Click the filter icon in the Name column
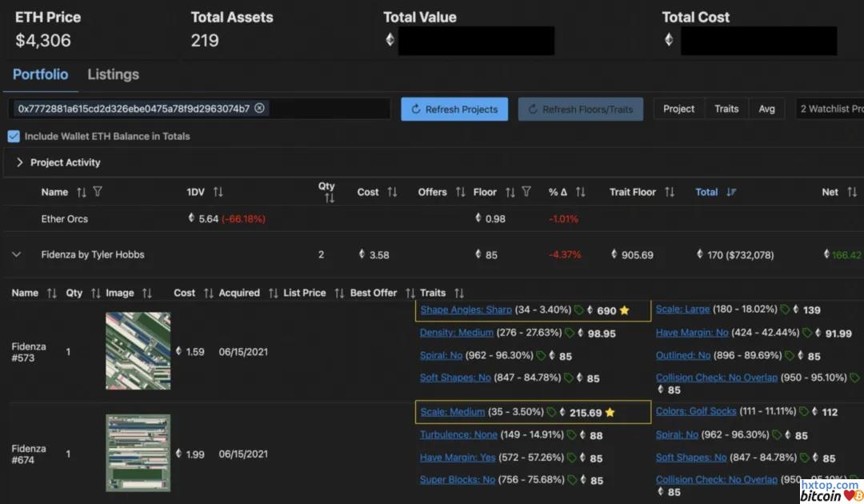864x504 pixels. point(98,192)
